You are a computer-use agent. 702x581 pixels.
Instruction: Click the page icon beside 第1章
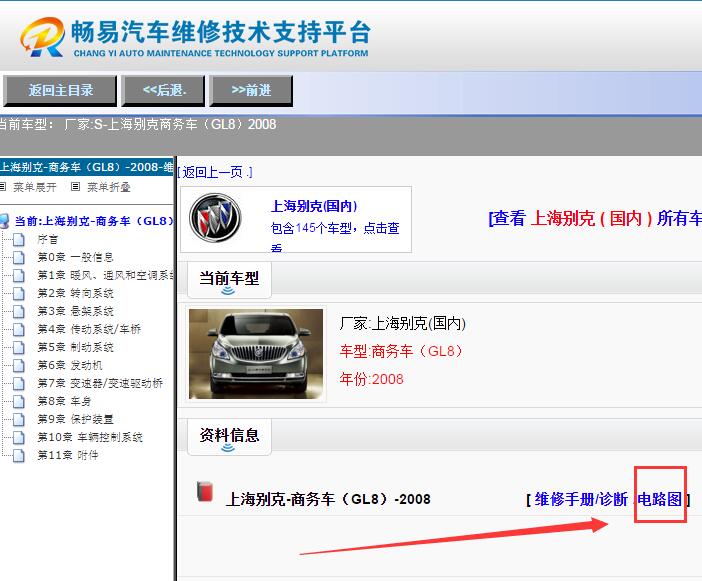point(19,276)
